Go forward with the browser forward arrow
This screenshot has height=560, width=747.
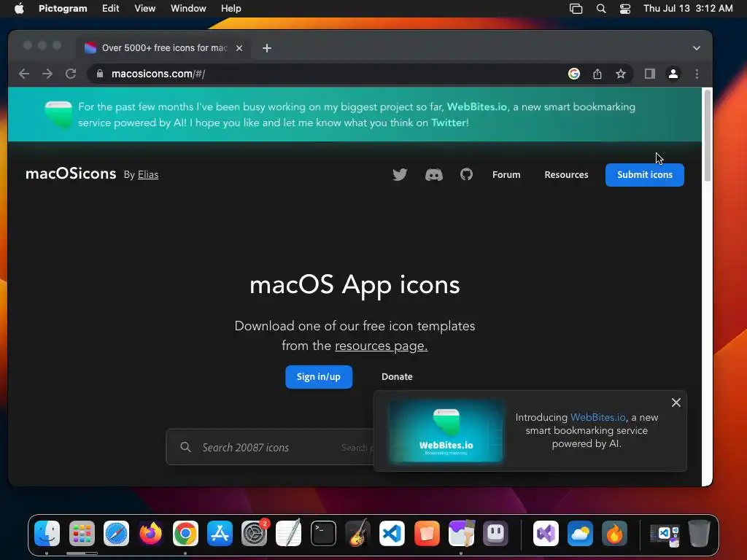click(47, 74)
